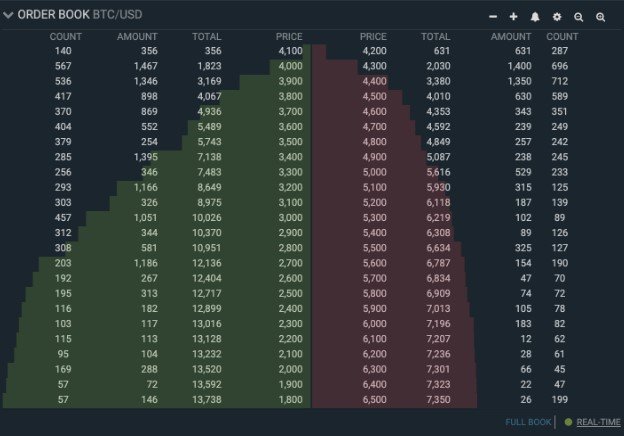Click the ask price 5,000
This screenshot has height=436, width=624.
[x=374, y=172]
